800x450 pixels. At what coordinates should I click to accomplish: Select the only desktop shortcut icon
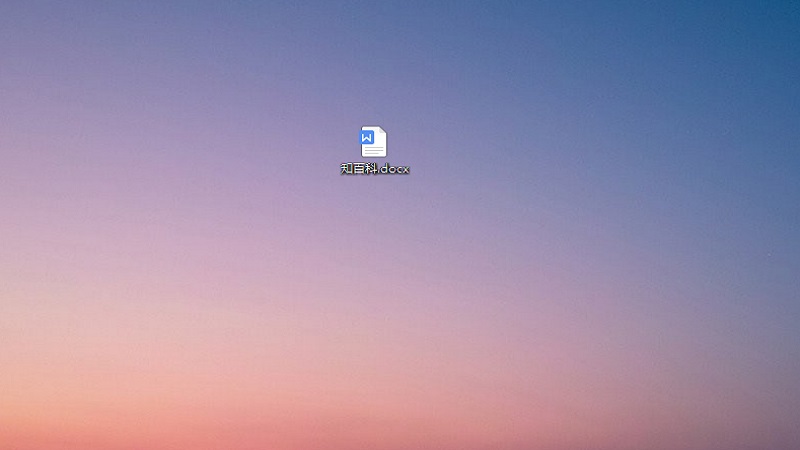point(374,142)
